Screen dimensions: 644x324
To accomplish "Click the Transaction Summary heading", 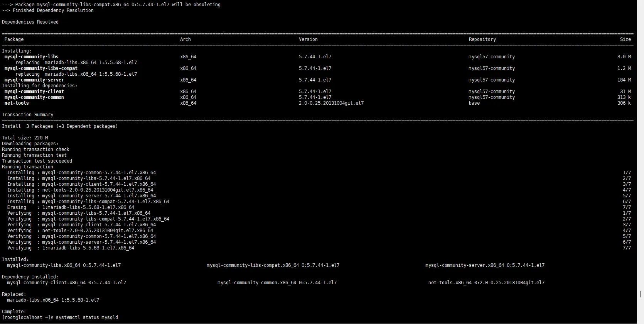I will click(27, 115).
